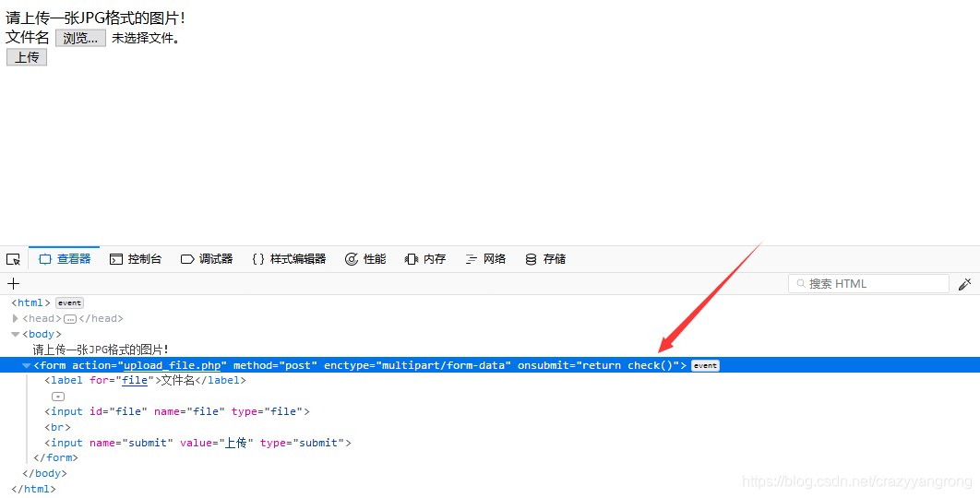The height and width of the screenshot is (498, 980).
Task: Select the input name="submit" node row
Action: pos(197,443)
